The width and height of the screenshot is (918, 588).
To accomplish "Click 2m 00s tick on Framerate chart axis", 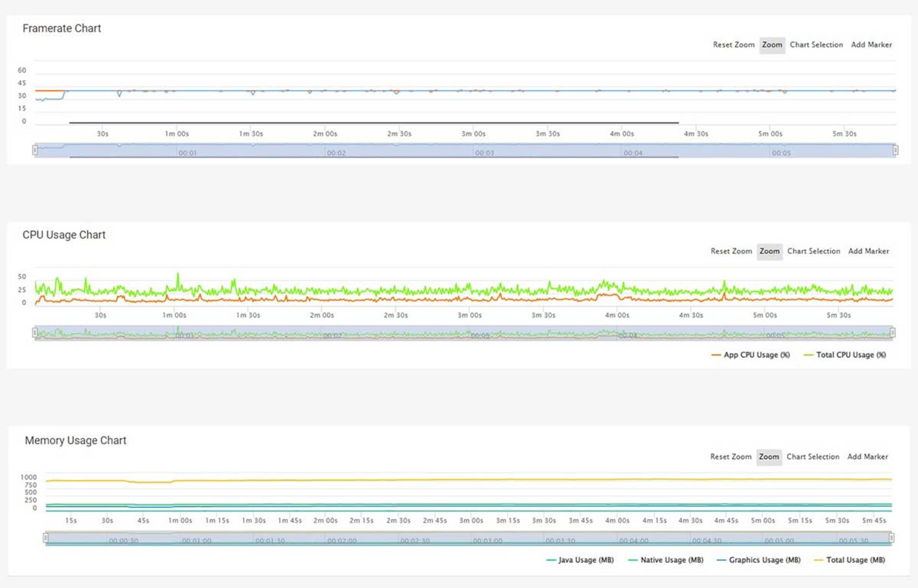I will pos(325,134).
